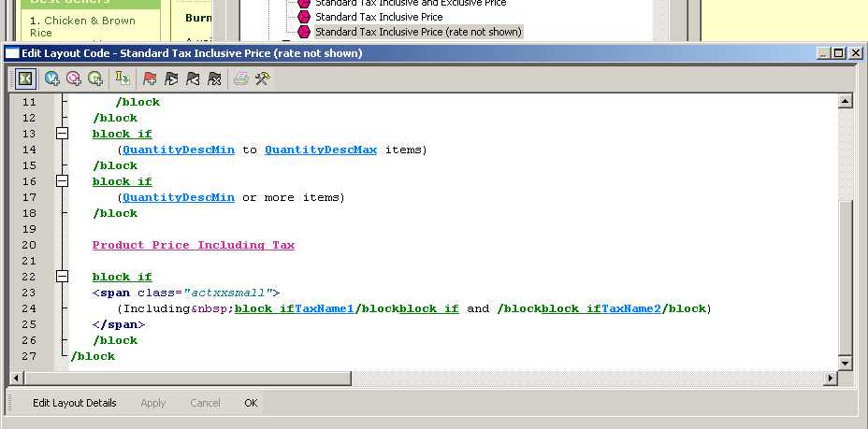Click the Cancel button
Viewport: 868px width, 429px height.
coord(205,403)
